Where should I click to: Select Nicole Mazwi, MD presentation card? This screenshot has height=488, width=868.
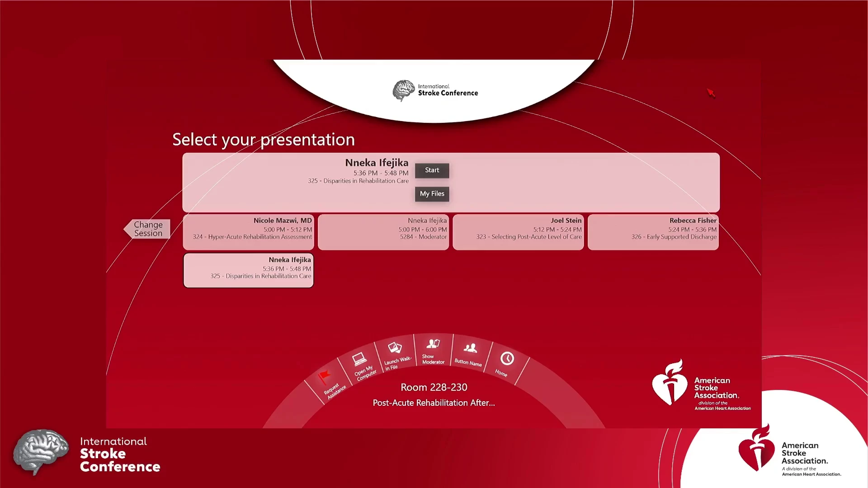[x=248, y=232]
